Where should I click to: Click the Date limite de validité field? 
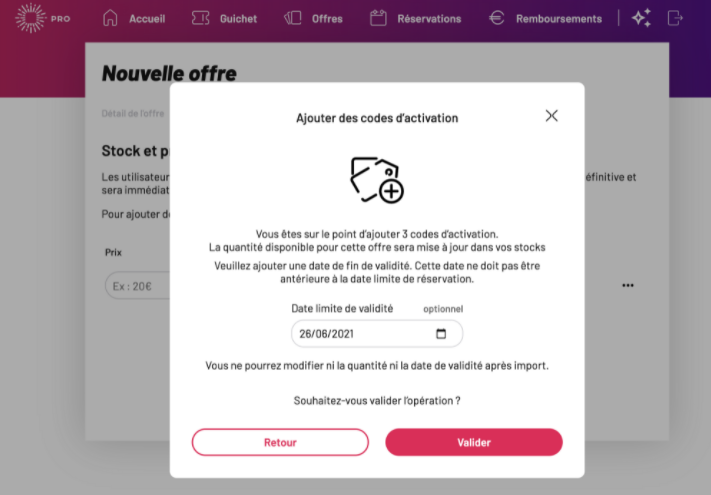tap(377, 334)
